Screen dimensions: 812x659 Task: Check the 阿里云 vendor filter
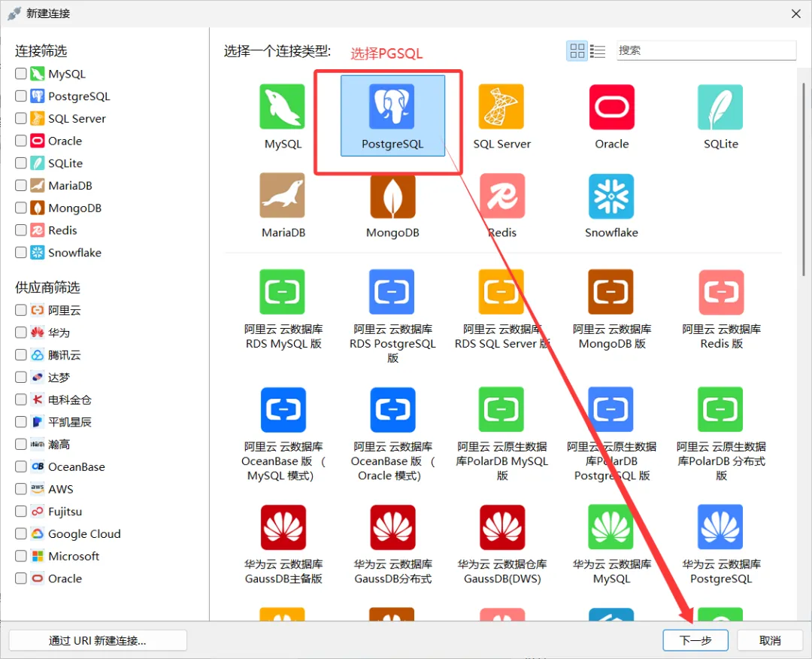21,310
